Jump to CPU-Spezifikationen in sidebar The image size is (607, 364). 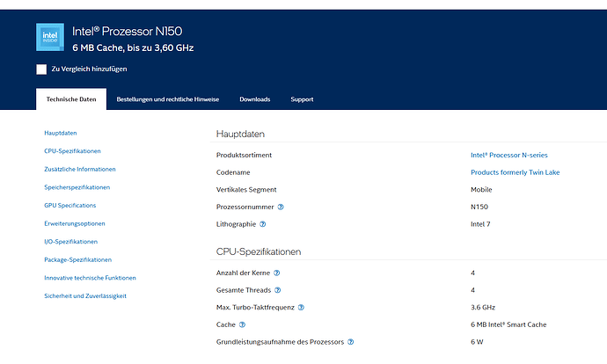[x=72, y=151]
